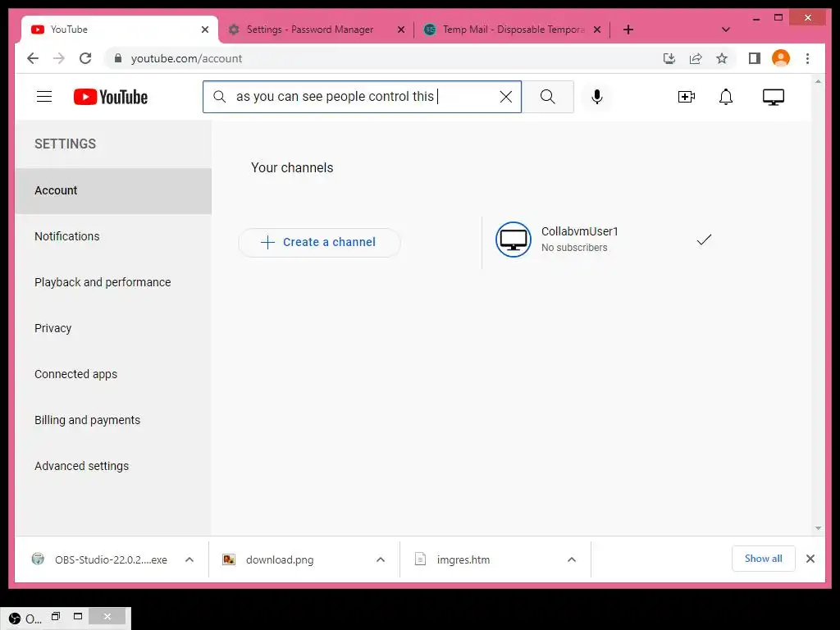Open Privacy settings
Viewport: 840px width, 630px height.
[x=113, y=328]
